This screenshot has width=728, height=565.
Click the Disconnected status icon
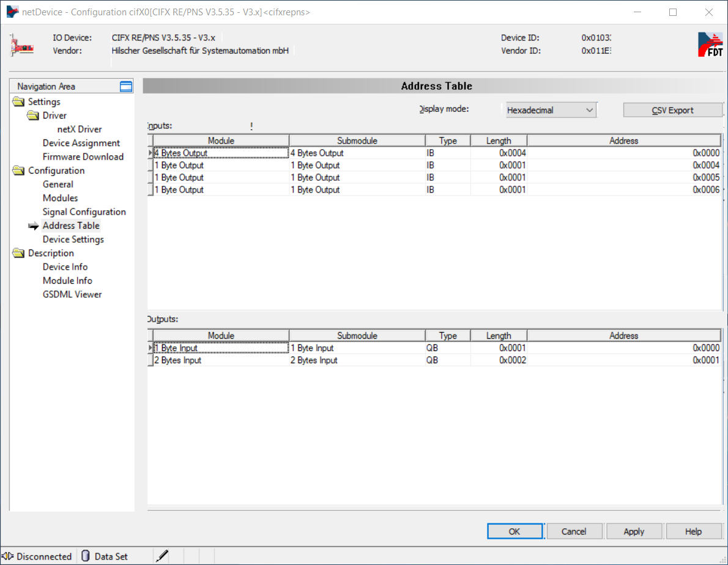click(8, 556)
